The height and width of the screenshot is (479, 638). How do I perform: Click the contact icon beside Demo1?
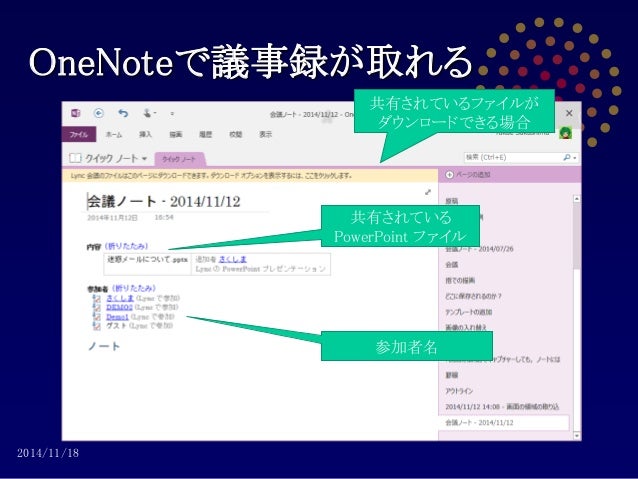[x=96, y=317]
